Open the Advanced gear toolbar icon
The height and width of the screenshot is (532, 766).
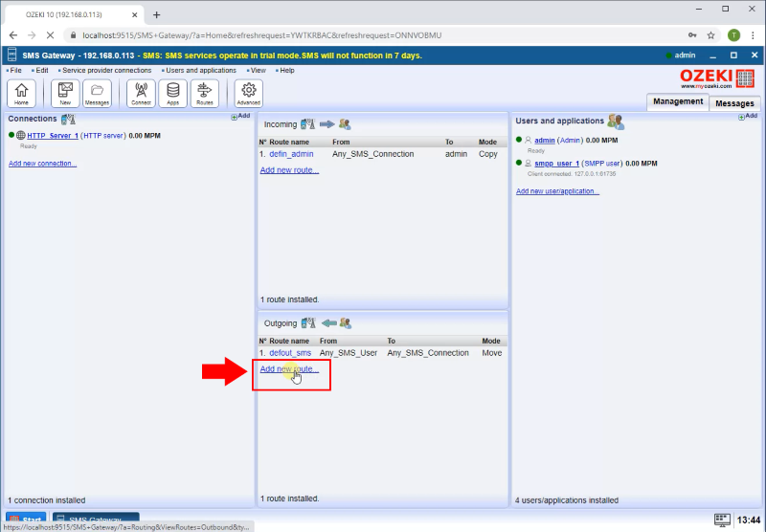click(x=248, y=93)
